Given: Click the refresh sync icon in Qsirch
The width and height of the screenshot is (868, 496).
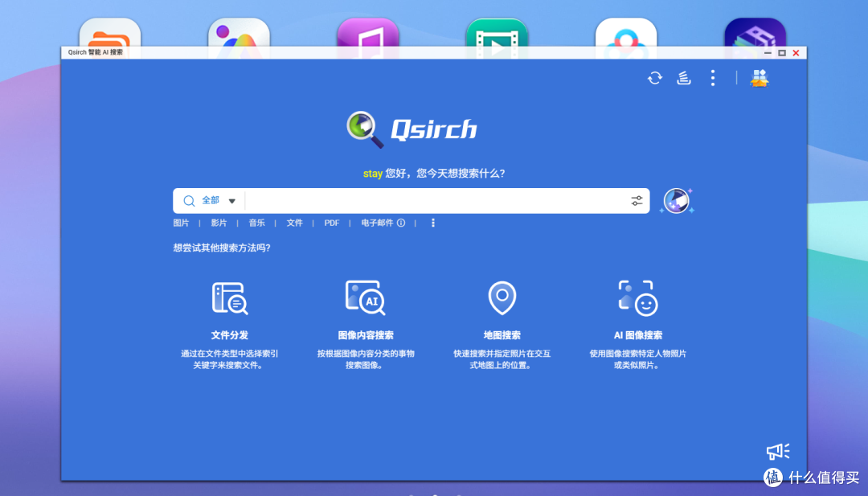Looking at the screenshot, I should pyautogui.click(x=655, y=78).
